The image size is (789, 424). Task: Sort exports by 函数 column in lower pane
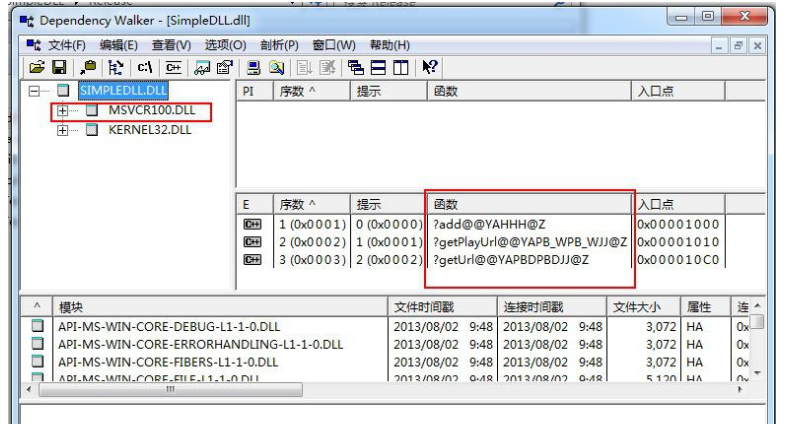(x=529, y=205)
